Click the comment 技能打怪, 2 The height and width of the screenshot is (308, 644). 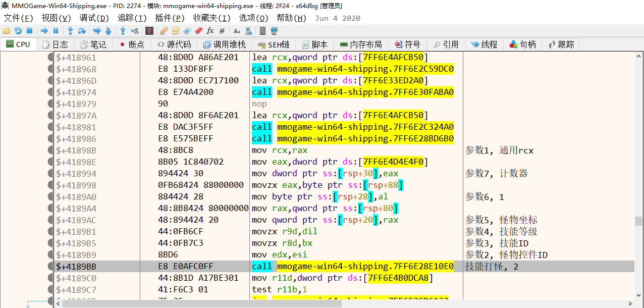(x=492, y=267)
